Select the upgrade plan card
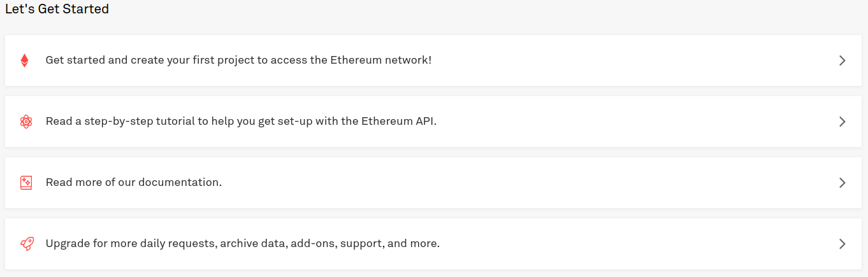 [433, 244]
